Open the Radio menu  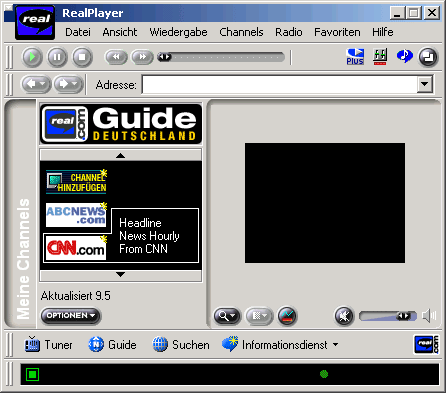point(289,32)
